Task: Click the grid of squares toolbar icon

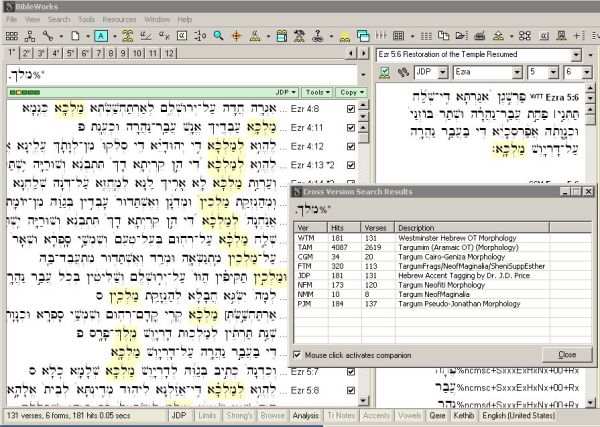Action: 11,36
